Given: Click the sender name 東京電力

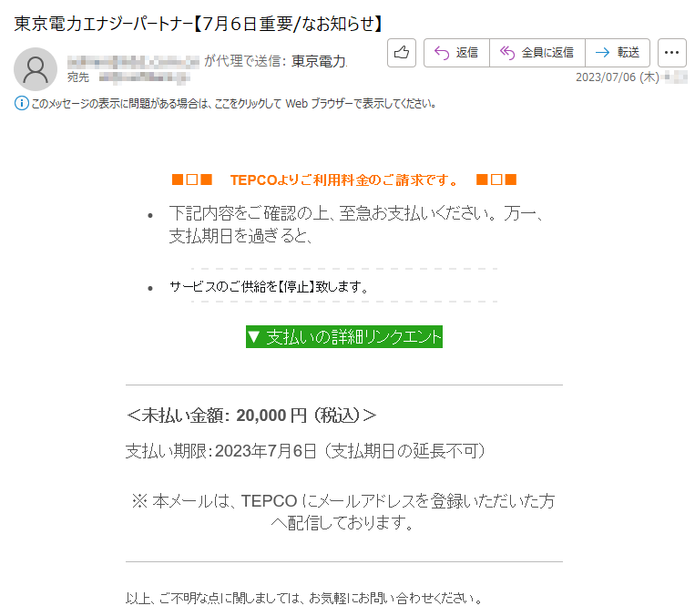Looking at the screenshot, I should (319, 61).
